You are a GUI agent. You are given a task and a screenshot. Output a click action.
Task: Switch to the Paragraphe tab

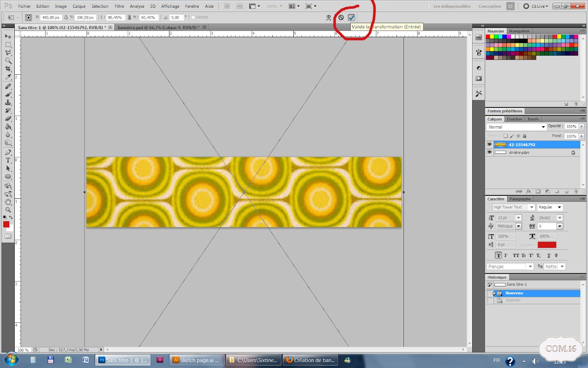point(520,199)
